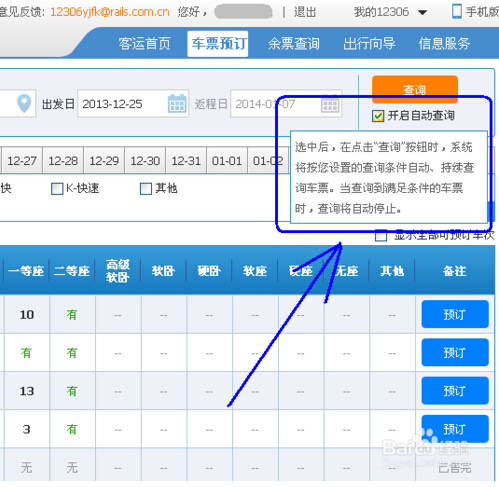This screenshot has height=487, width=499.
Task: Click 预订 in the row with 13 first-class seats
Action: [x=455, y=391]
